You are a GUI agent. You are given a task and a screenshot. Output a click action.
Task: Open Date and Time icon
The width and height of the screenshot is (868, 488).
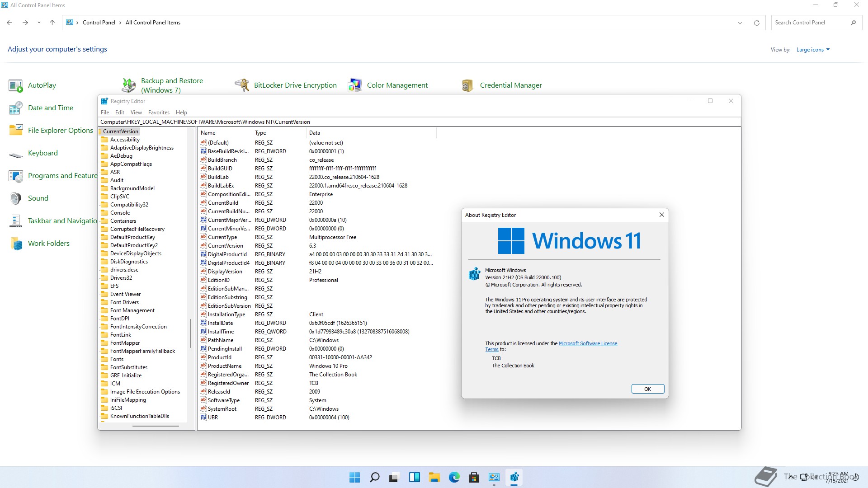pyautogui.click(x=16, y=108)
